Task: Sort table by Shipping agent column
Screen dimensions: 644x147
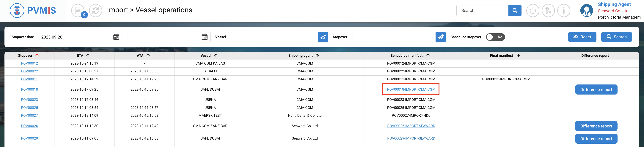Action: (x=317, y=55)
